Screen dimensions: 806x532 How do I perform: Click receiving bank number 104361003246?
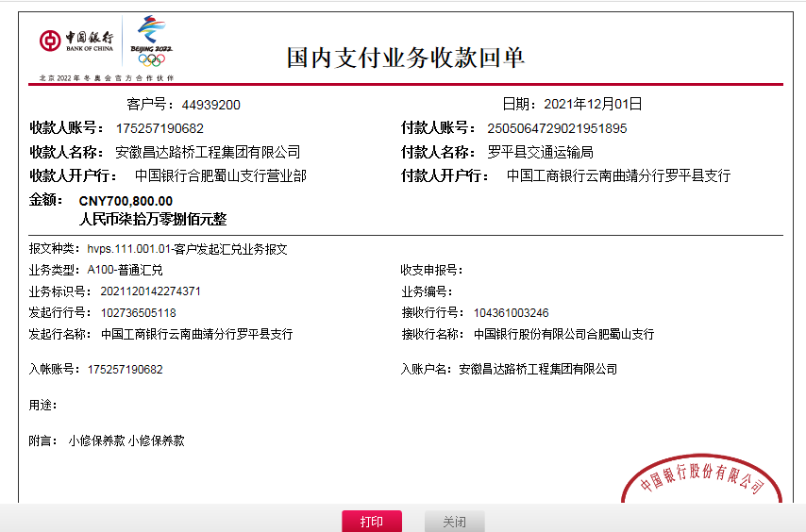click(511, 313)
